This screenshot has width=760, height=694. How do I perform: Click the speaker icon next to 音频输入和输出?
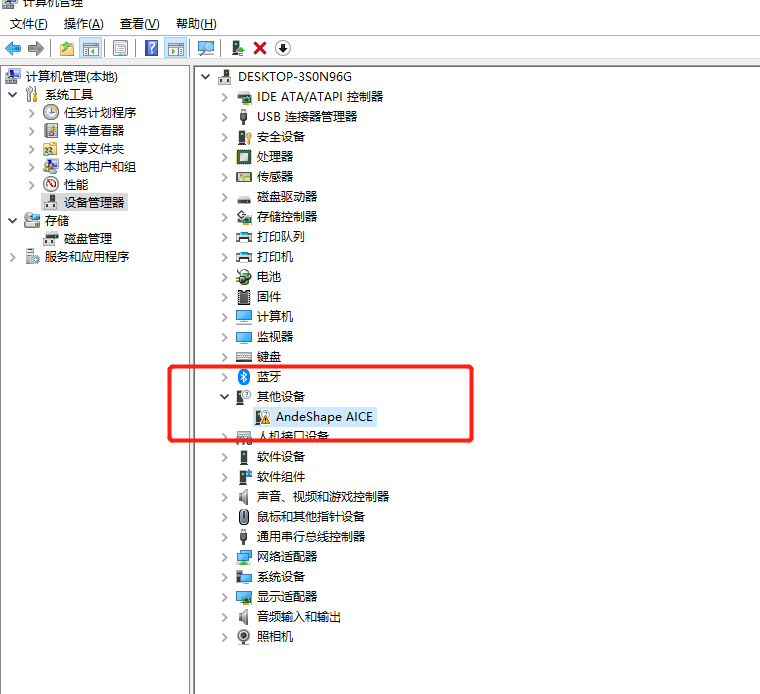click(x=244, y=616)
